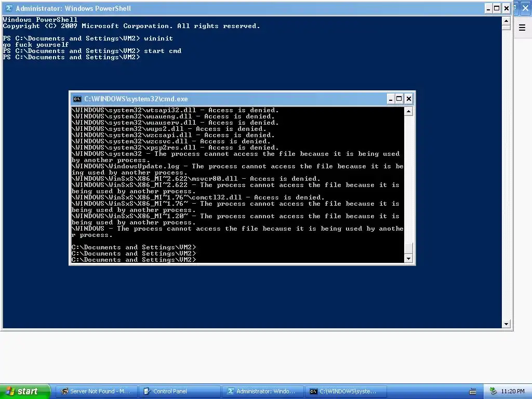Image resolution: width=532 pixels, height=399 pixels.
Task: Click the PowerShell icon in title bar
Action: point(9,8)
